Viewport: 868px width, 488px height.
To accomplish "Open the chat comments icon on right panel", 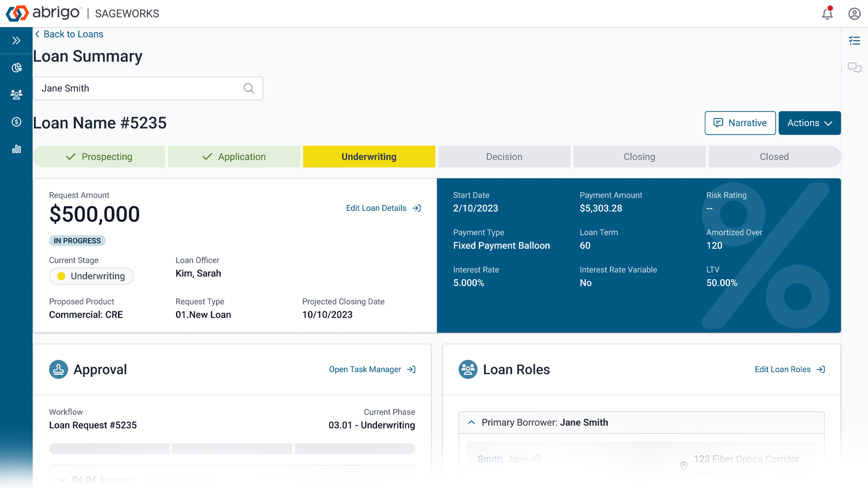I will tap(854, 68).
